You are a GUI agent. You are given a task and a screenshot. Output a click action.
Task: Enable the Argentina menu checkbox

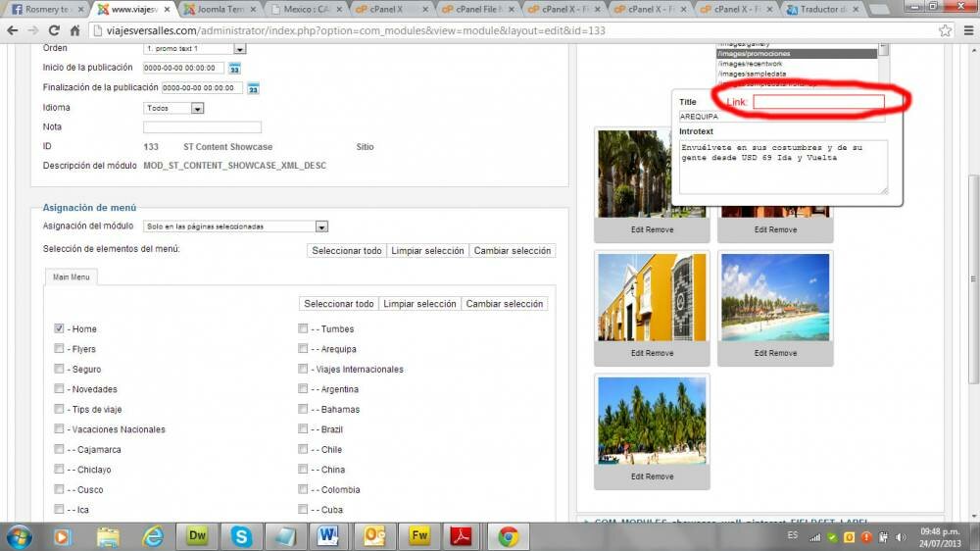coord(304,389)
